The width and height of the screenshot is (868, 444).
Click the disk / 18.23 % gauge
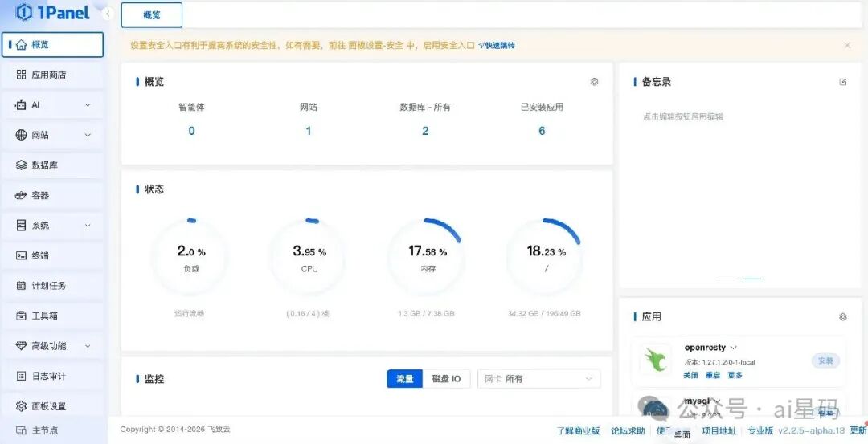(x=545, y=257)
